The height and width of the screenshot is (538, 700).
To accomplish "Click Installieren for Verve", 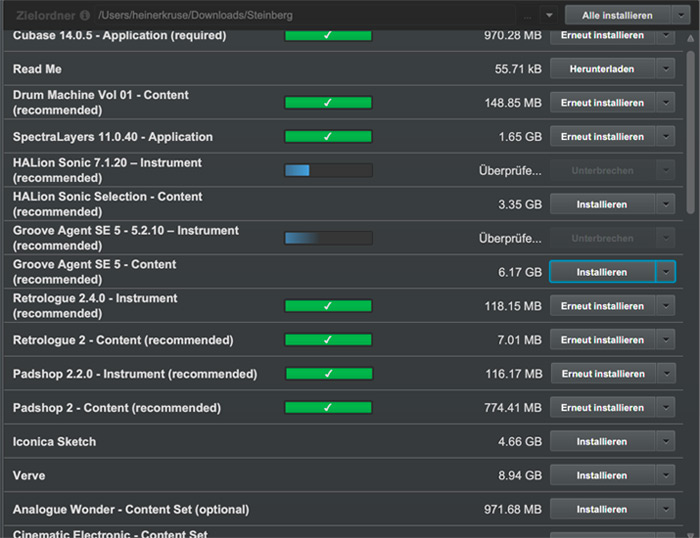I will pyautogui.click(x=602, y=475).
